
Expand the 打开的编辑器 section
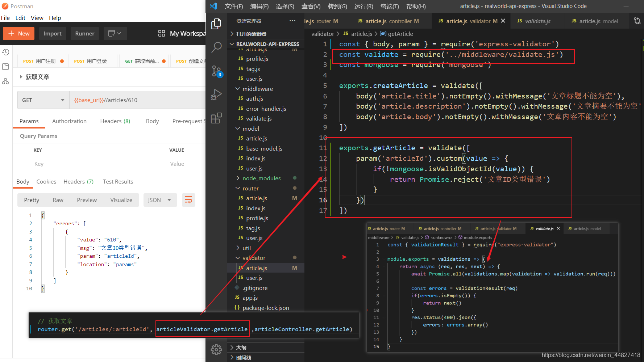click(266, 34)
